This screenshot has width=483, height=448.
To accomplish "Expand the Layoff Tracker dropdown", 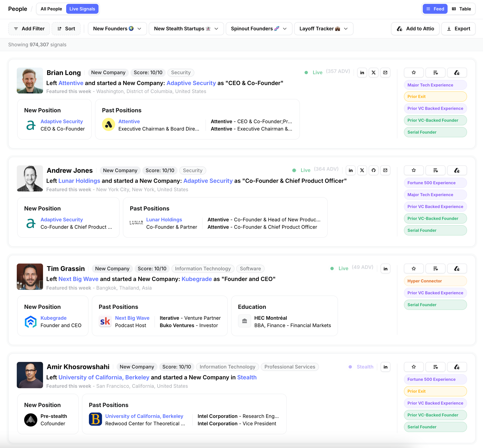I will click(323, 29).
